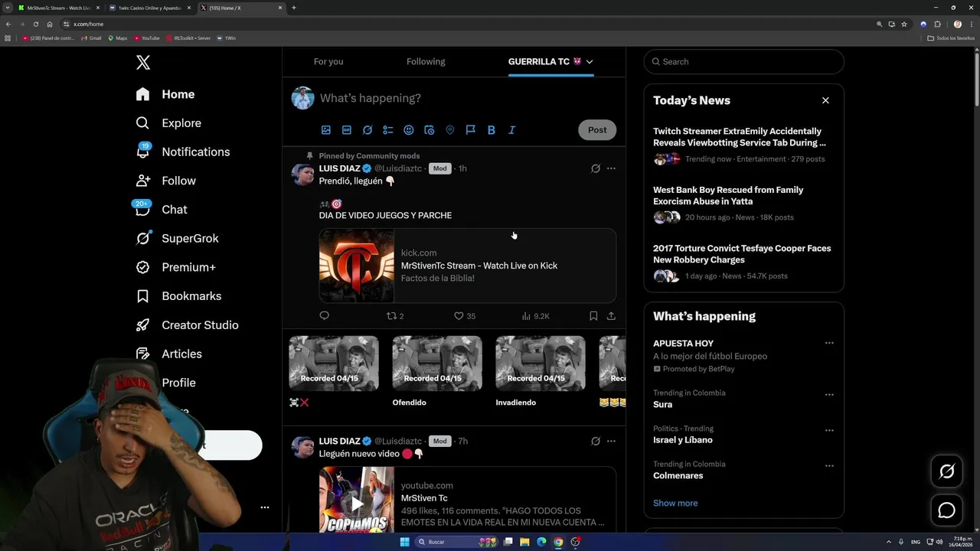
Task: Open the floating Grok button
Action: pyautogui.click(x=947, y=471)
